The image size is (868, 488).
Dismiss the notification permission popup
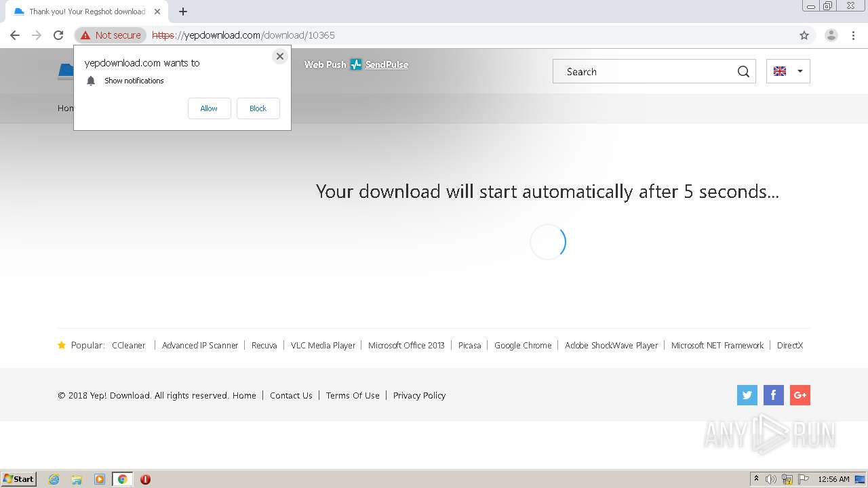click(x=279, y=56)
